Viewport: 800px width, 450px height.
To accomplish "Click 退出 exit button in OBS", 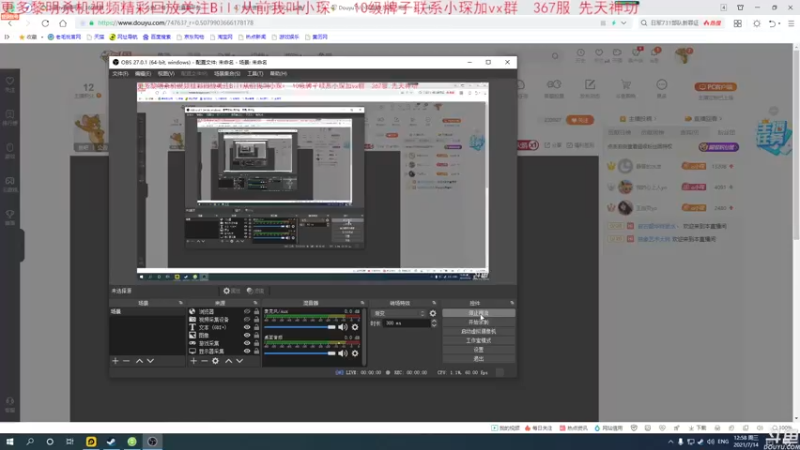I will (479, 359).
